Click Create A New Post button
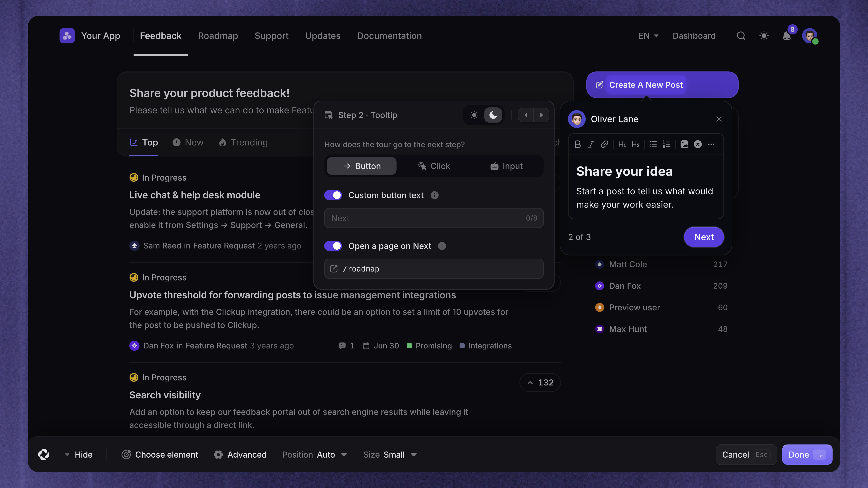The width and height of the screenshot is (868, 488). 662,85
